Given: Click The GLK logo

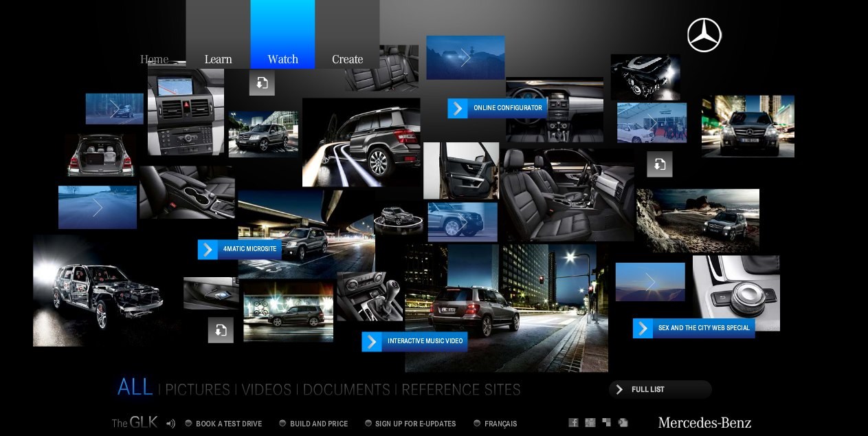Looking at the screenshot, I should click(135, 423).
